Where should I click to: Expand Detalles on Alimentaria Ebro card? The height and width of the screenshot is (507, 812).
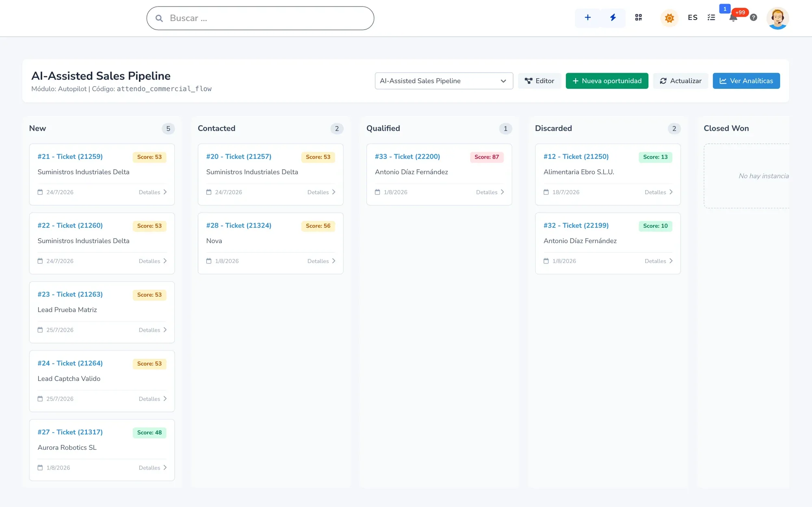pyautogui.click(x=659, y=192)
